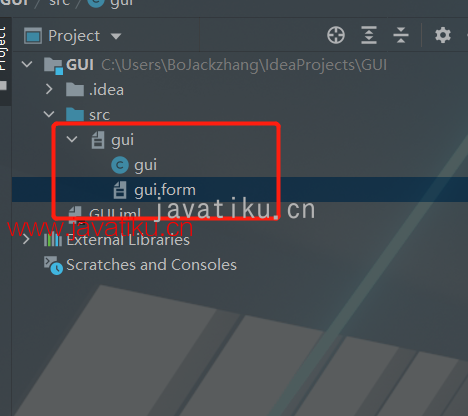
Task: Open the Project panel settings gear
Action: tap(443, 35)
